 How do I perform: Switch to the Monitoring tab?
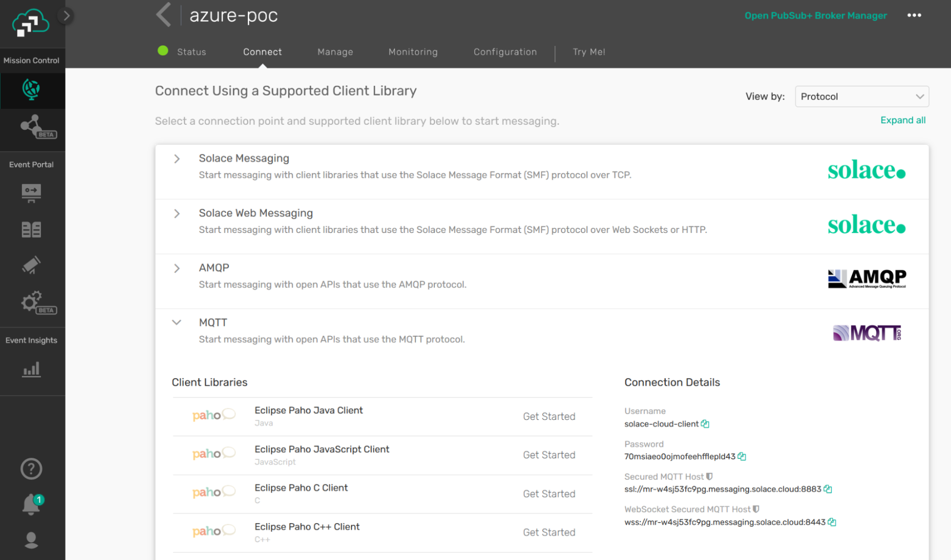413,52
